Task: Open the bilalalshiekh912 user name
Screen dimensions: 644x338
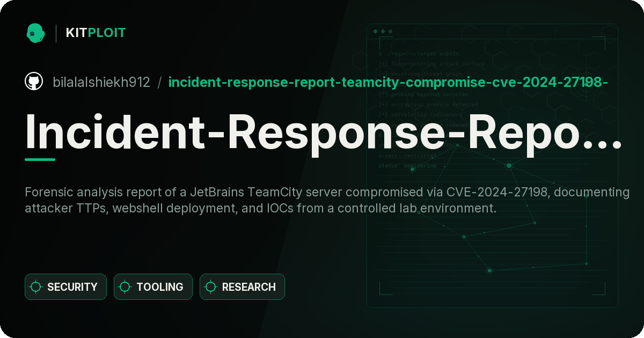Action: tap(101, 82)
